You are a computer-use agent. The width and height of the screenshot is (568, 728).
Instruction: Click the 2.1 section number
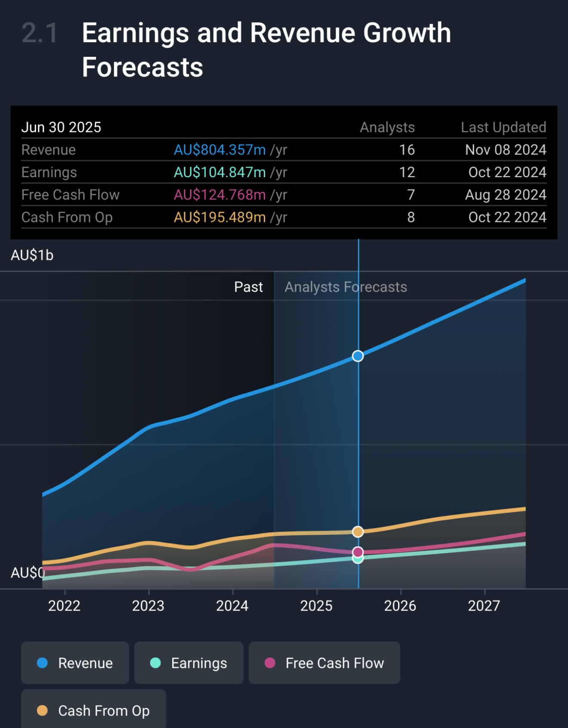tap(40, 33)
